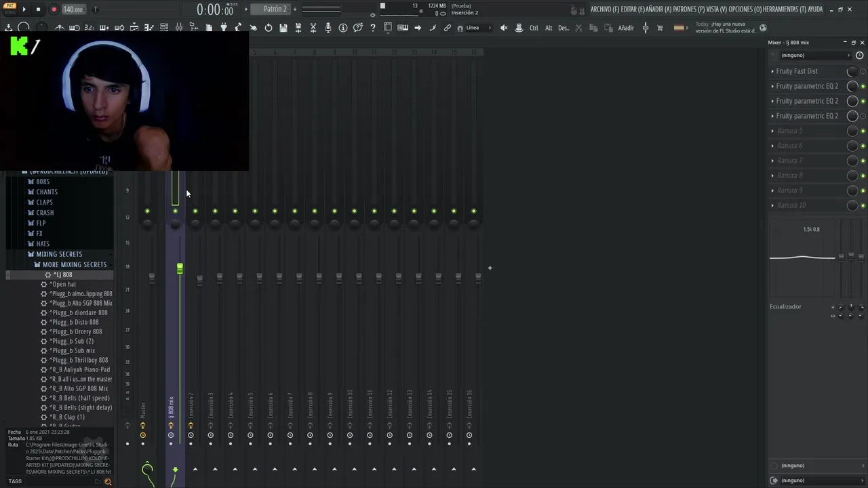The image size is (868, 488).
Task: Click the microphone recording icon
Action: coord(328,28)
